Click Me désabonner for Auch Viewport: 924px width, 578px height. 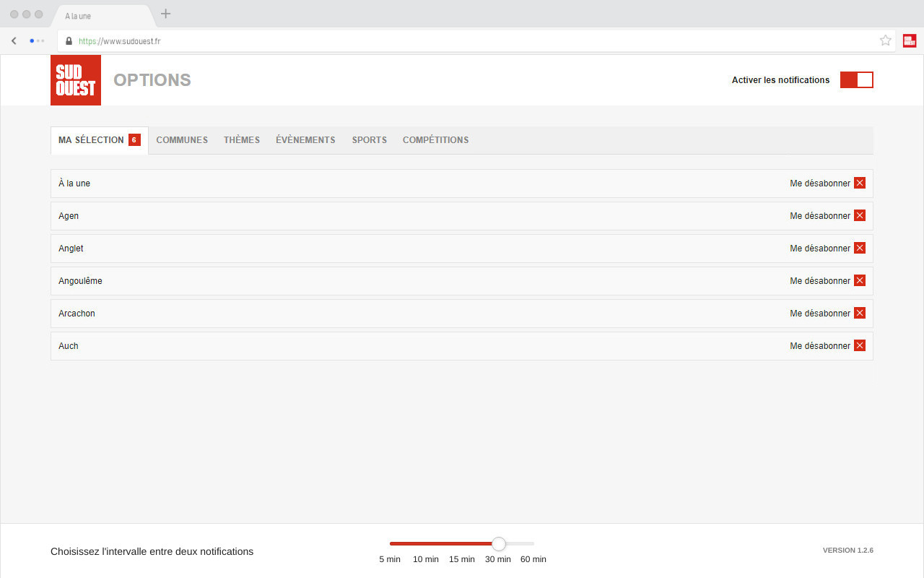[x=820, y=346]
